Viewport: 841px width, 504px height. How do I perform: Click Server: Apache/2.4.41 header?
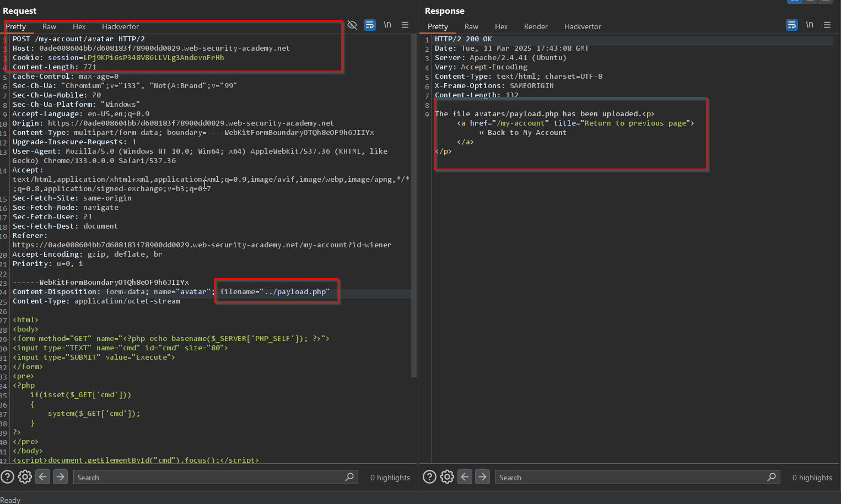tap(500, 58)
